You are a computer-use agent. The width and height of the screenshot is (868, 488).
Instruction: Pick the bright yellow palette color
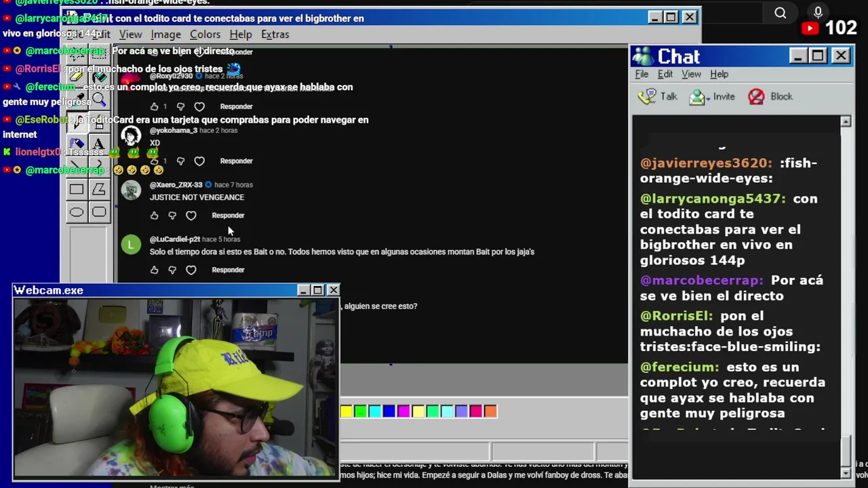coord(347,411)
